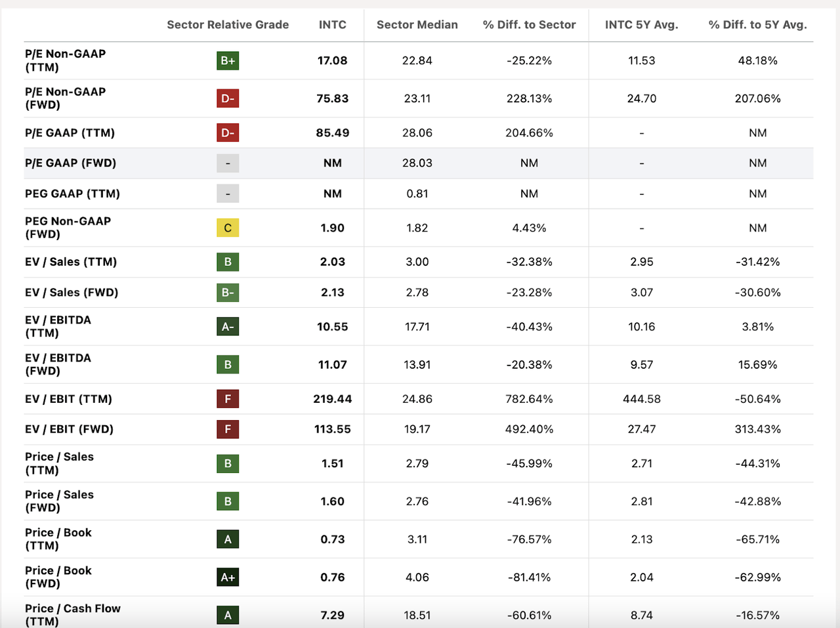Open the Price / Cash Flow (TTM) metric label
Screen dimensions: 840x628
click(73, 615)
